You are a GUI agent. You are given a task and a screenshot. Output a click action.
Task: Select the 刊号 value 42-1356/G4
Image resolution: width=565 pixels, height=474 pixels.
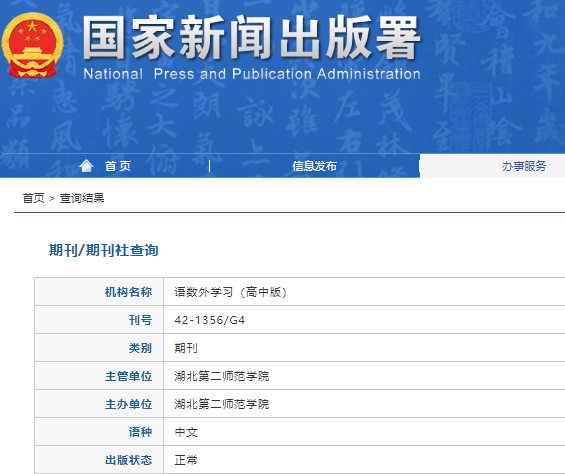click(210, 320)
